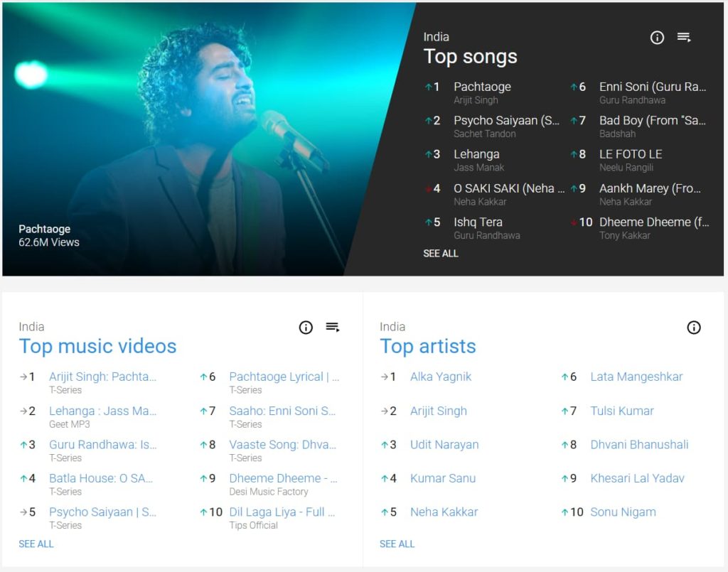Click 'Badshah' artist name under Bad Boy
The image size is (728, 572).
click(x=618, y=134)
